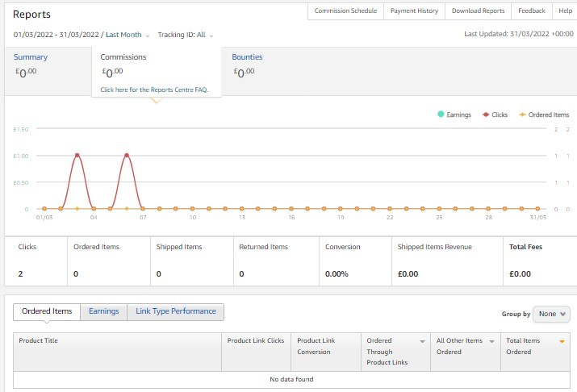The width and height of the screenshot is (577, 392).
Task: Click the No data found message
Action: (291, 379)
